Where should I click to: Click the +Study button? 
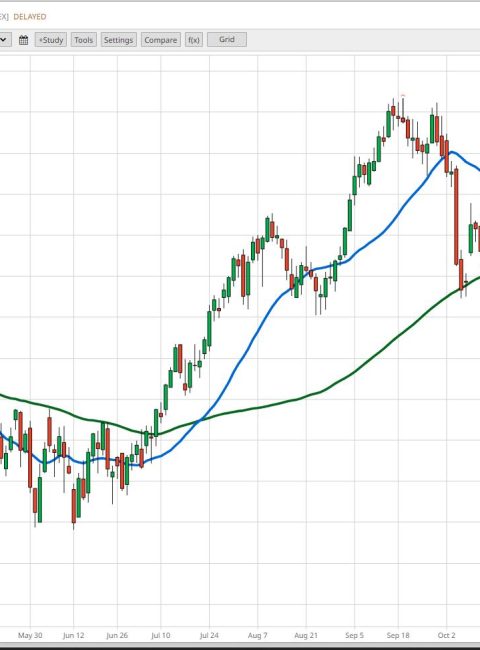pyautogui.click(x=51, y=40)
